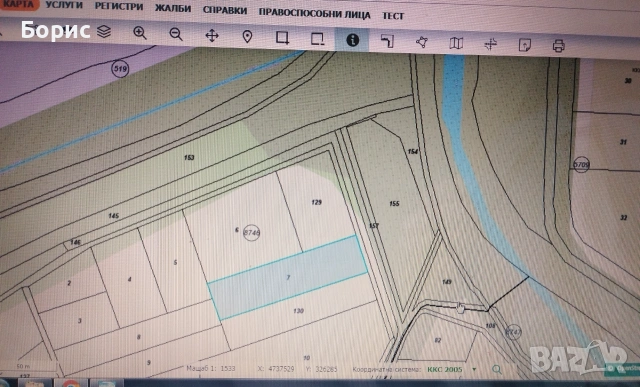Image resolution: width=640 pixels, height=387 pixels.
Task: Open the ККС 2005 coordinate system dropdown
Action: (452, 369)
